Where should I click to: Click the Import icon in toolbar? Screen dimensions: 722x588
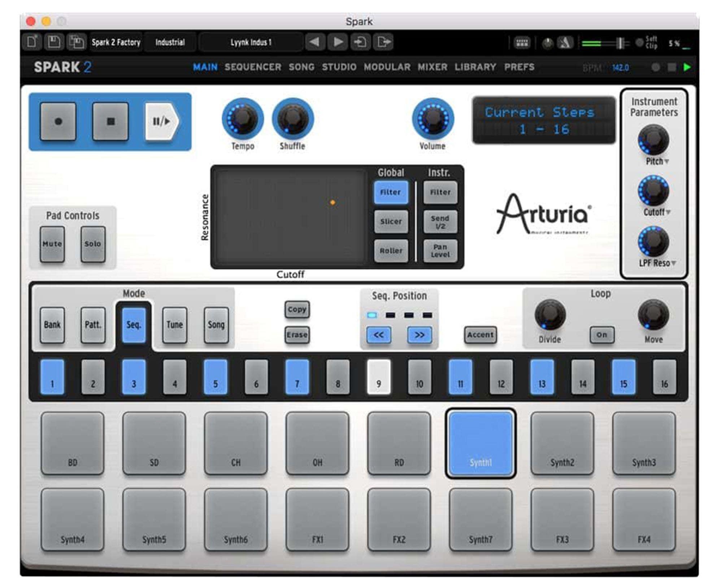(x=360, y=42)
